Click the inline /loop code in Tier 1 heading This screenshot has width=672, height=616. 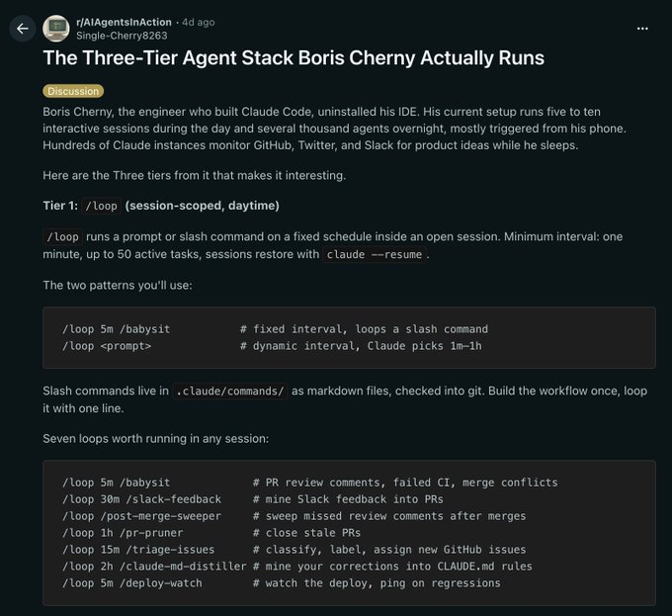[x=101, y=206]
